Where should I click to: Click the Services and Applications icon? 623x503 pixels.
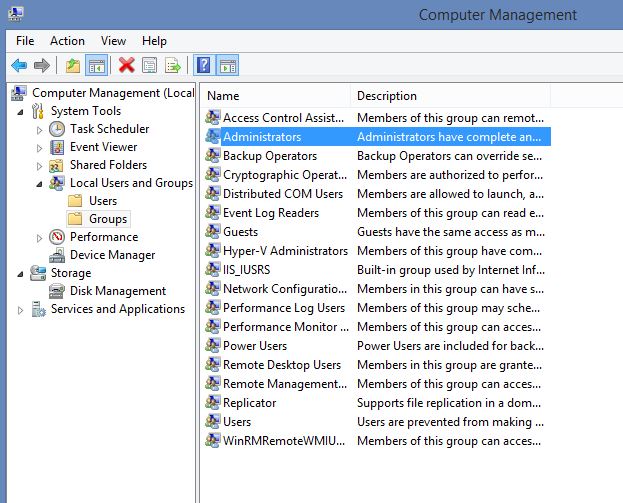(x=39, y=309)
